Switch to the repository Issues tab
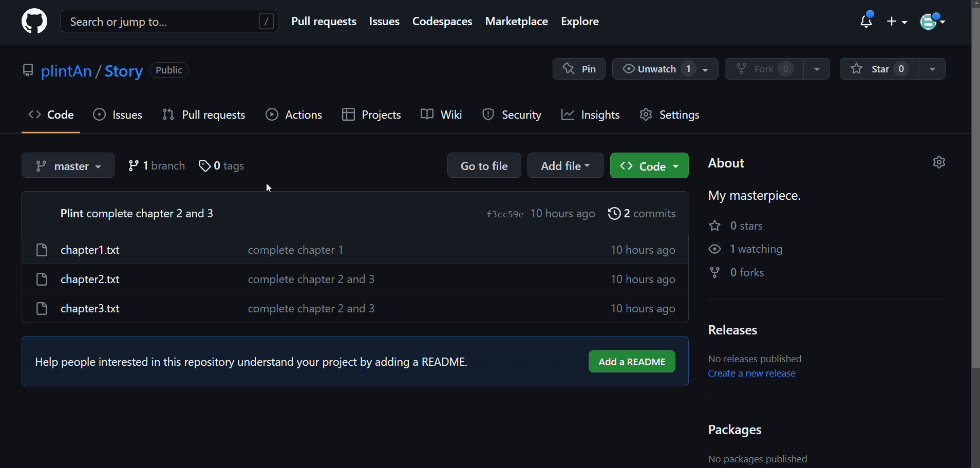 118,115
